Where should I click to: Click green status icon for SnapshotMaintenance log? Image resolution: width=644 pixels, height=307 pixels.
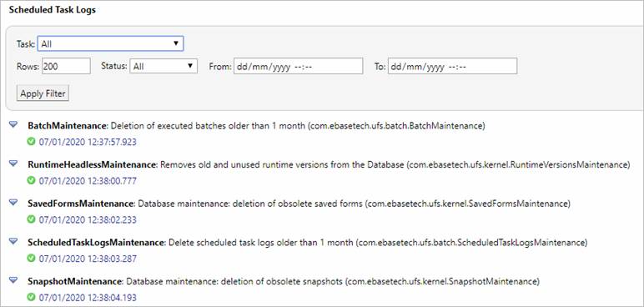coord(31,297)
